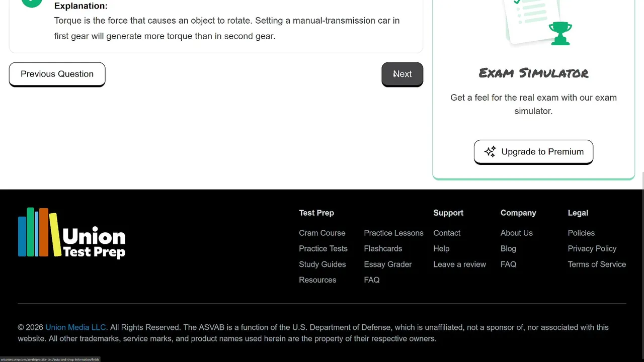This screenshot has height=362, width=644.
Task: Click the Union Test Prep footer logo
Action: click(71, 233)
